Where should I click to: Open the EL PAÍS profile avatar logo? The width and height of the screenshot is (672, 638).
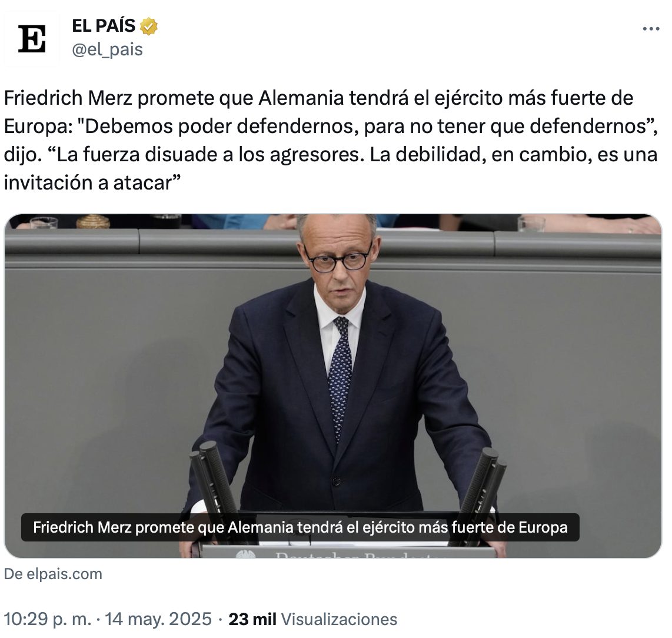pyautogui.click(x=32, y=39)
